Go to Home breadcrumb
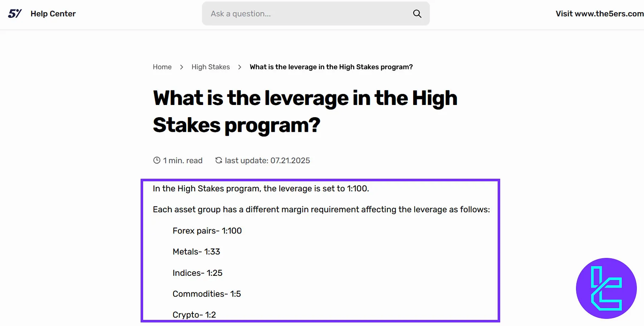644x326 pixels. 162,67
